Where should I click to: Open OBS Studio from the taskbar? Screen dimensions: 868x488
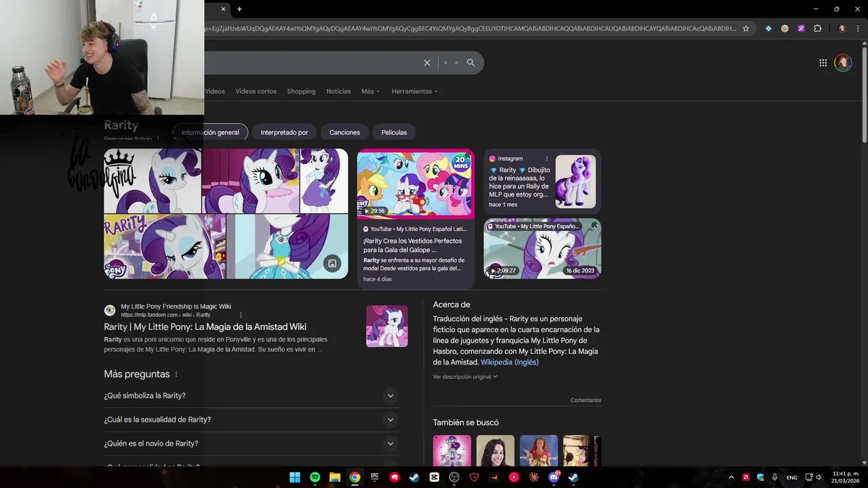click(x=454, y=477)
